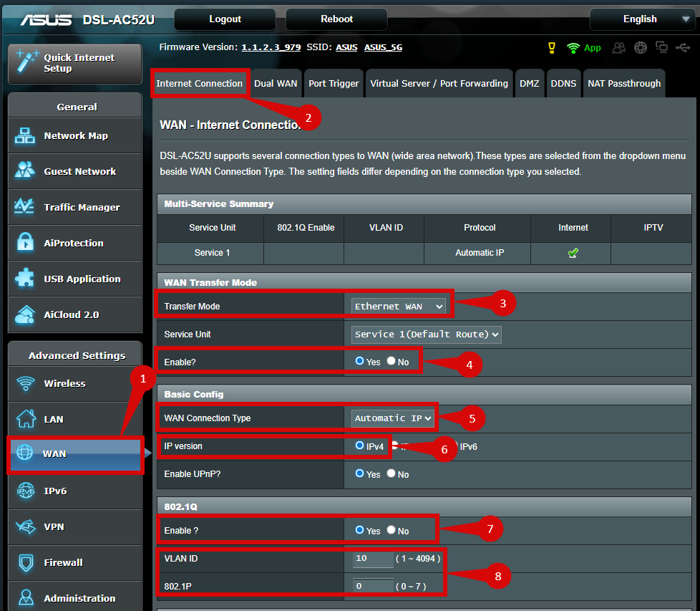Click the yellow light bulb status icon
The width and height of the screenshot is (700, 611).
[551, 48]
